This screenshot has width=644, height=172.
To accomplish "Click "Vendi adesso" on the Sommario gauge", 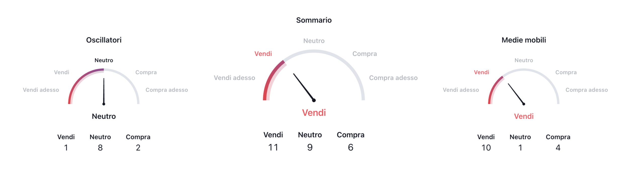I will tap(234, 78).
